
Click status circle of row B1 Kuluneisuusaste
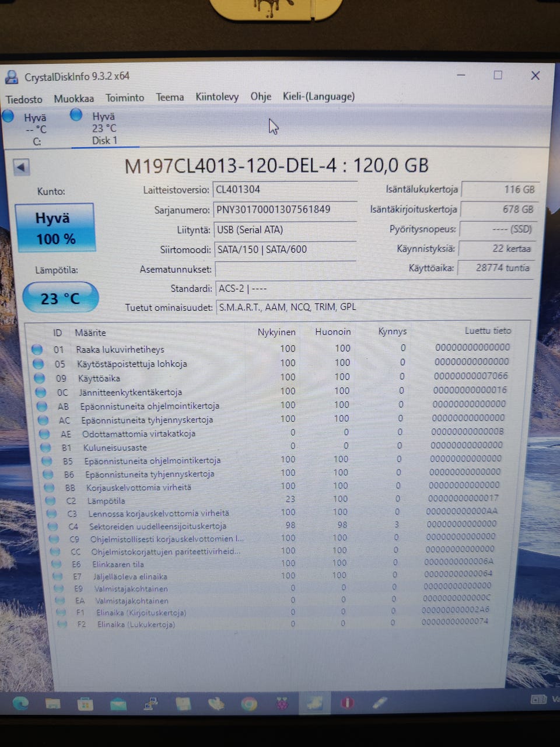pyautogui.click(x=45, y=448)
